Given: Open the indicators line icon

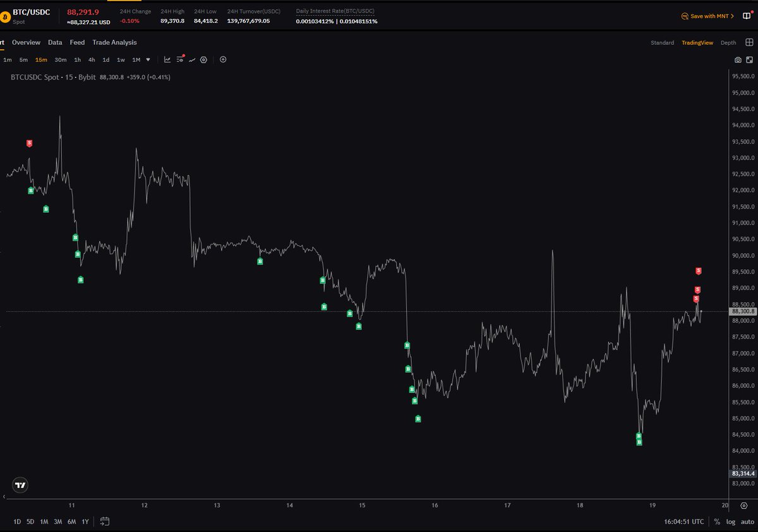Looking at the screenshot, I should [192, 59].
